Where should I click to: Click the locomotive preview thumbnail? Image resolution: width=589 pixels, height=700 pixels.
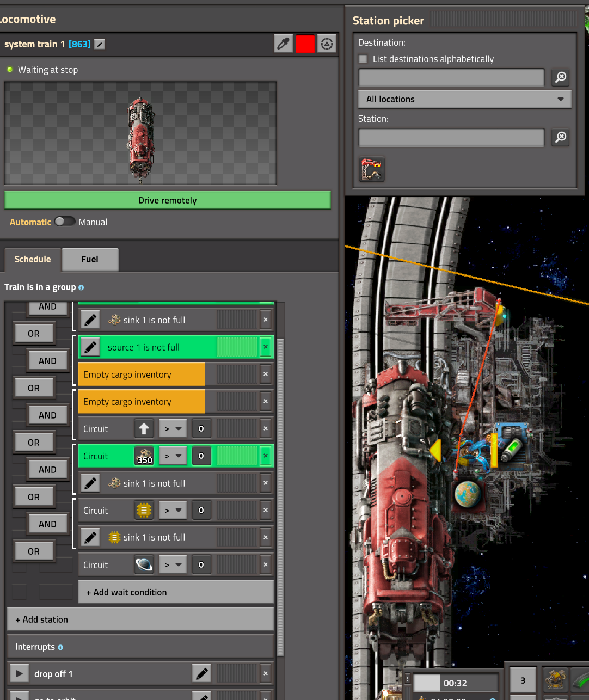[x=140, y=133]
